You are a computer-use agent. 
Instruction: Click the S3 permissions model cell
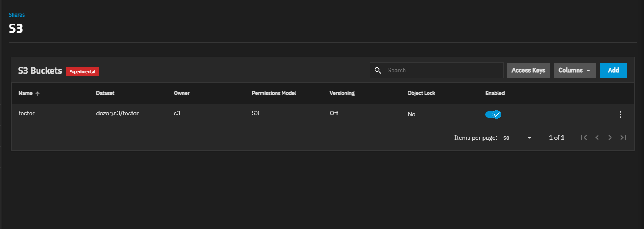pyautogui.click(x=256, y=114)
